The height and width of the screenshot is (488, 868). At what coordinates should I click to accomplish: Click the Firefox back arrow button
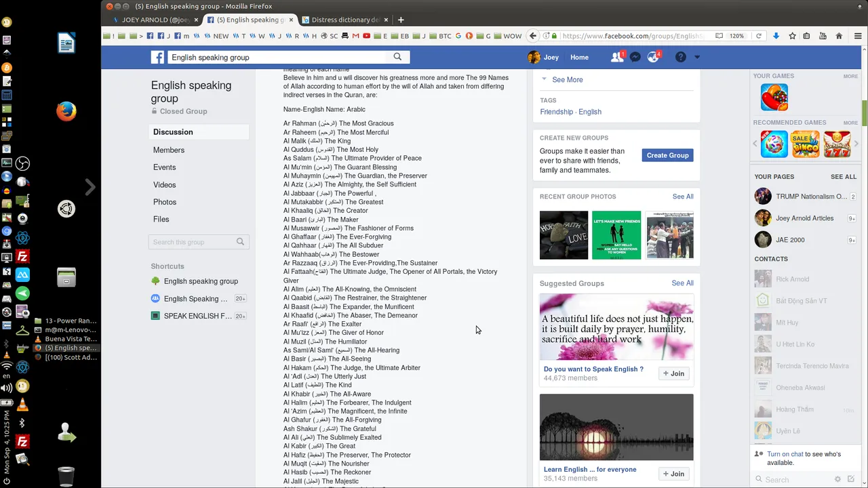click(533, 36)
